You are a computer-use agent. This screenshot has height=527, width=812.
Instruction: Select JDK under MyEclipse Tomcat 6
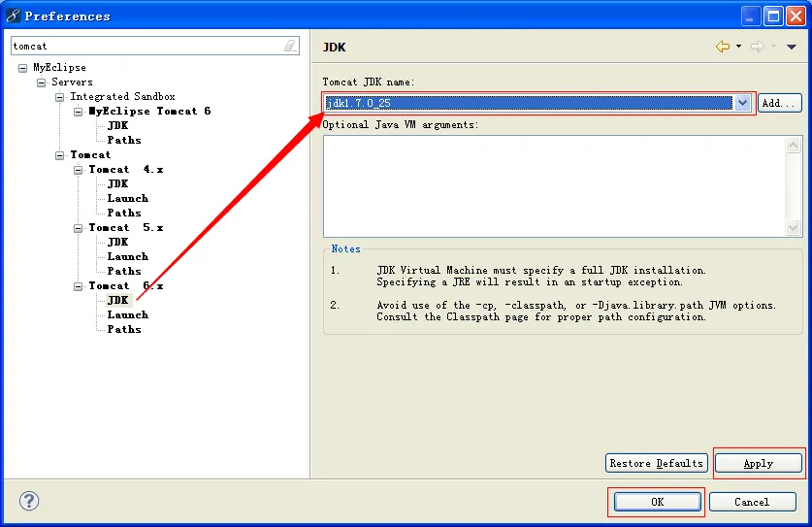(x=117, y=125)
